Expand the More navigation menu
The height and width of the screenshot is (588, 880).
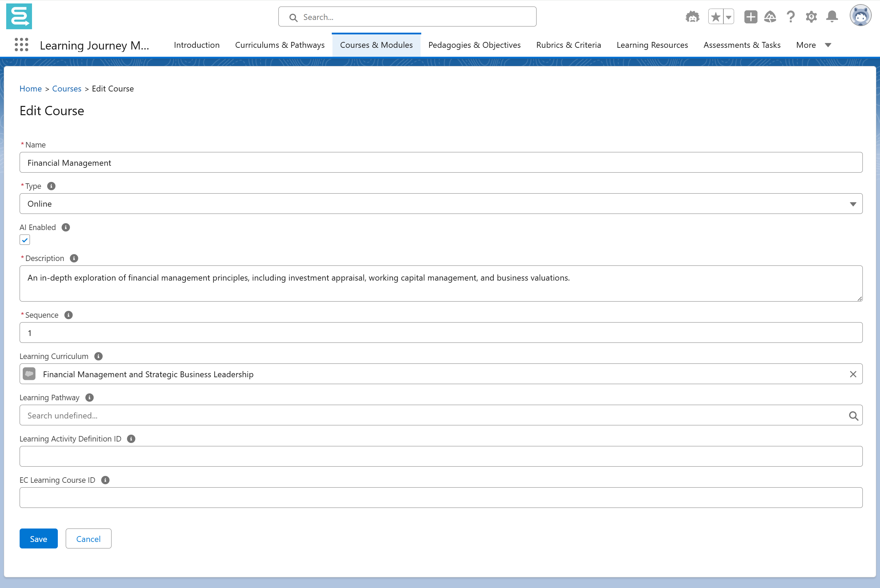[x=813, y=45]
